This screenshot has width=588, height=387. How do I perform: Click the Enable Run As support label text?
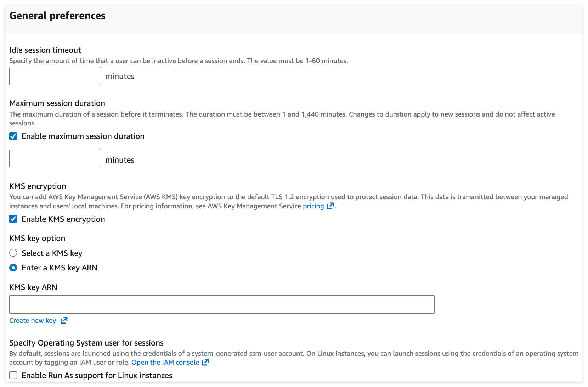(x=97, y=375)
